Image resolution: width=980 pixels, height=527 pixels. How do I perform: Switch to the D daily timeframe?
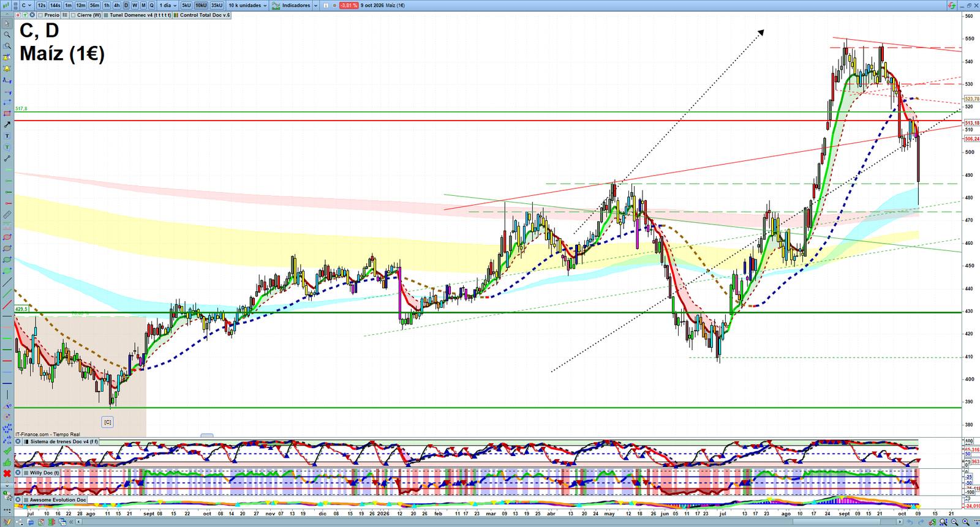(126, 6)
